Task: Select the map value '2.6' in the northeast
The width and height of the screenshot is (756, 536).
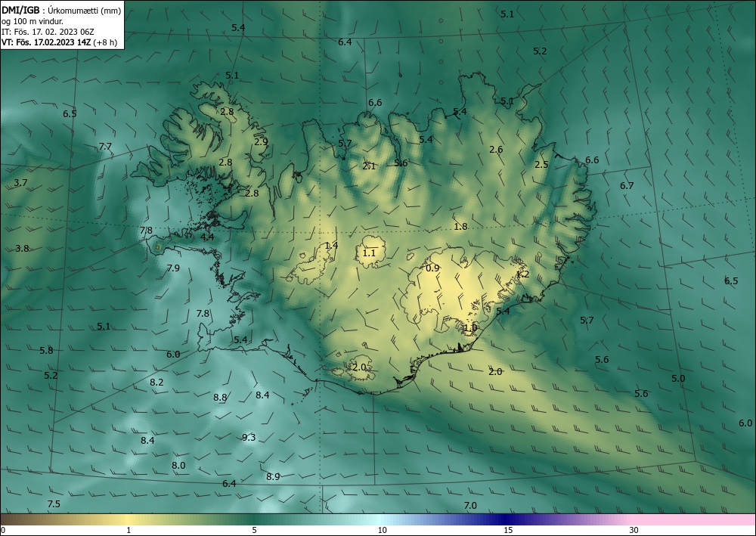Action: pyautogui.click(x=496, y=150)
